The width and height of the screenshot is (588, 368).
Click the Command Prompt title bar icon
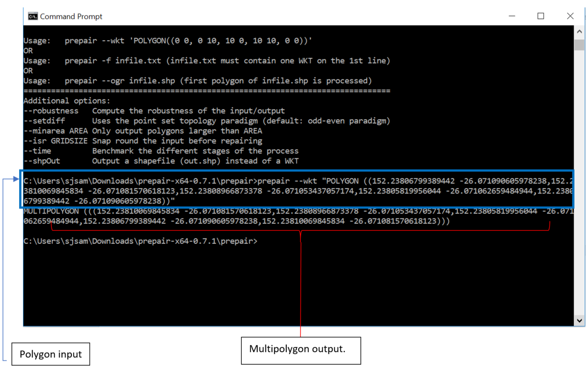(x=33, y=16)
